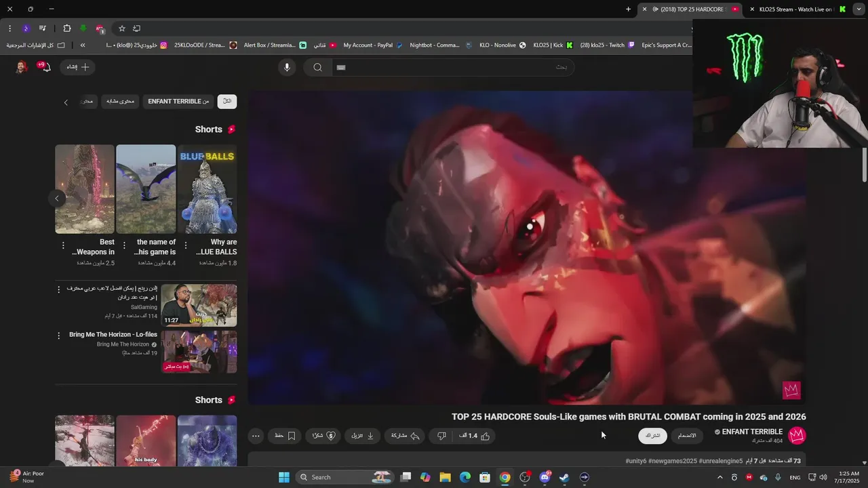
Task: Open the BLUE BALLS short thumbnail
Action: pos(207,189)
